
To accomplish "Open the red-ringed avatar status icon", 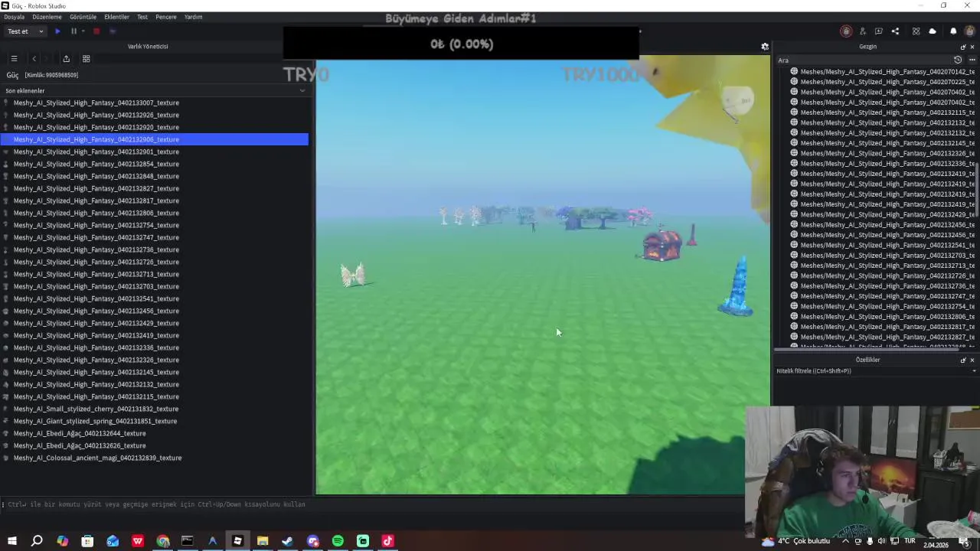I will [846, 31].
